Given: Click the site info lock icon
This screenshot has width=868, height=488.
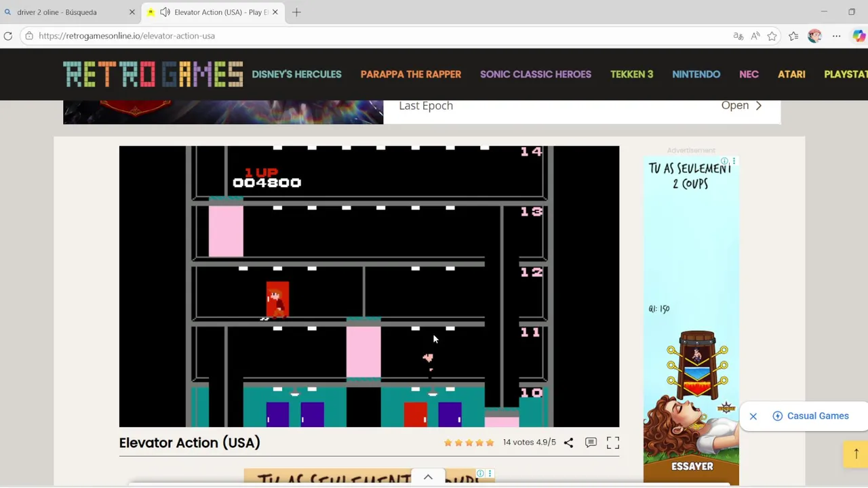Looking at the screenshot, I should click(29, 36).
